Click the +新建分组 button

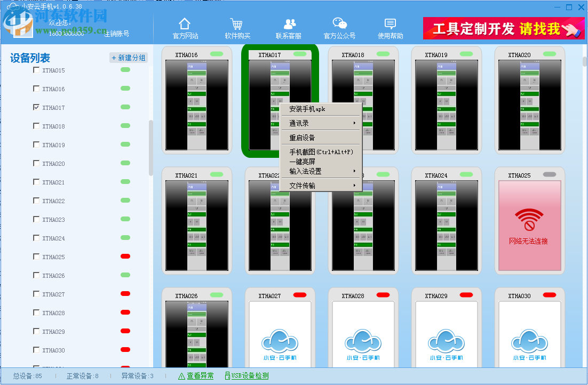pyautogui.click(x=128, y=58)
